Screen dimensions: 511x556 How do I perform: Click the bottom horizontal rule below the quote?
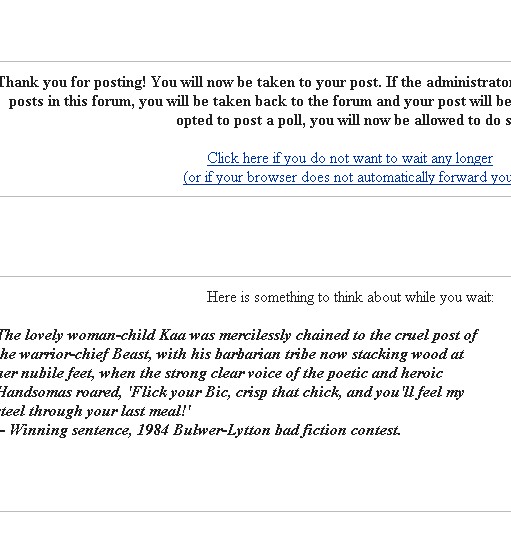point(255,511)
